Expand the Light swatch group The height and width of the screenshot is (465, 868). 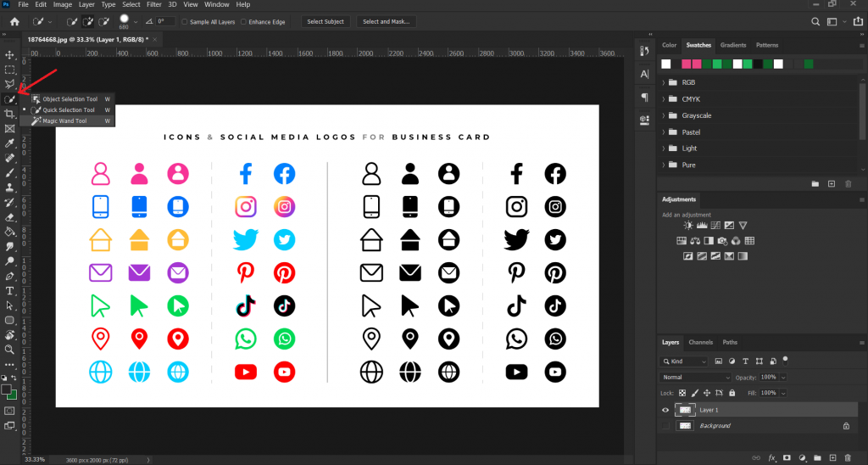click(x=664, y=148)
